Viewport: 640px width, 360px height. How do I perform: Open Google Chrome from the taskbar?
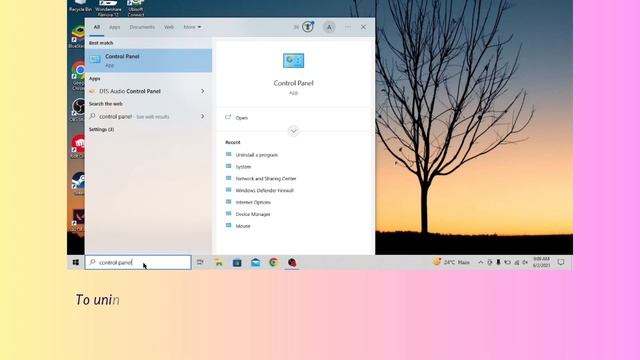274,262
